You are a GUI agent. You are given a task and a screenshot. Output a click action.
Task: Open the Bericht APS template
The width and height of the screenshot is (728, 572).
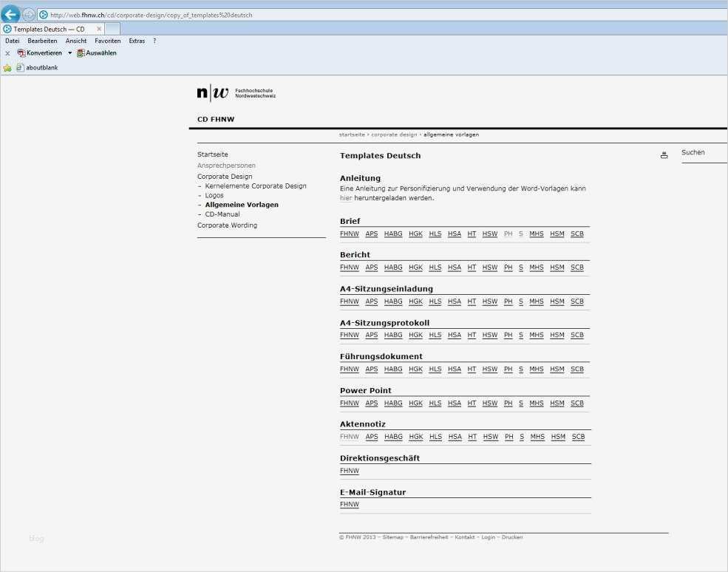tap(372, 268)
